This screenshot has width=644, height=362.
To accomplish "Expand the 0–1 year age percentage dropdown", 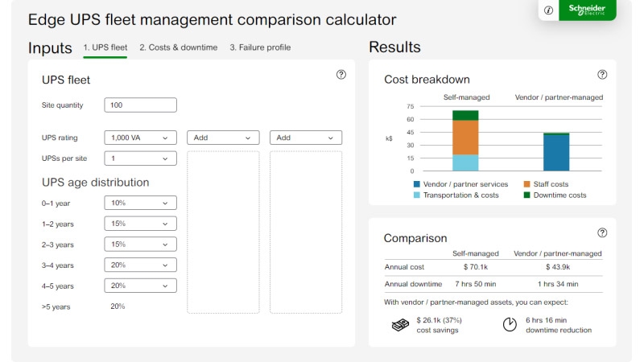I will (140, 204).
